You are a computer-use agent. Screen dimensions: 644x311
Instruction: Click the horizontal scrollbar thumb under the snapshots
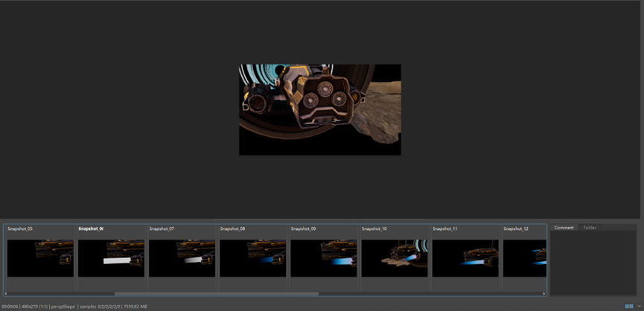click(x=217, y=294)
